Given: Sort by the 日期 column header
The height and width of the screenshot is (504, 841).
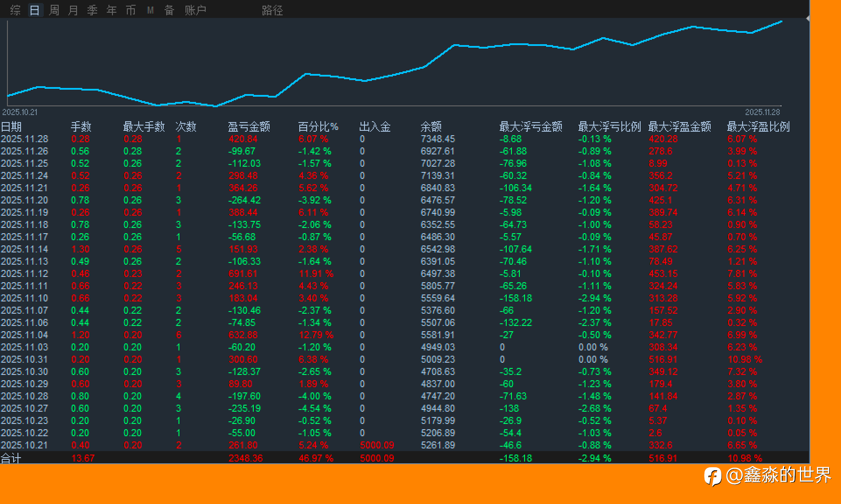Looking at the screenshot, I should (11, 127).
